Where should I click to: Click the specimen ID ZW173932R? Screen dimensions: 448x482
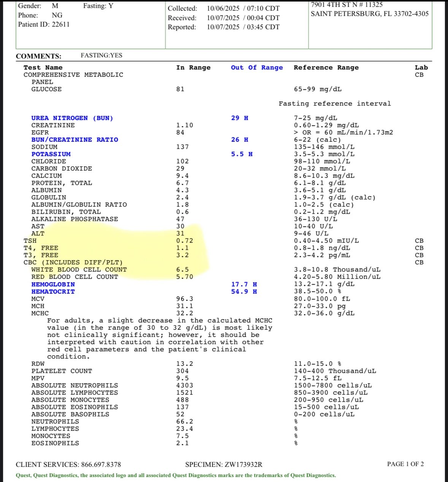(243, 465)
